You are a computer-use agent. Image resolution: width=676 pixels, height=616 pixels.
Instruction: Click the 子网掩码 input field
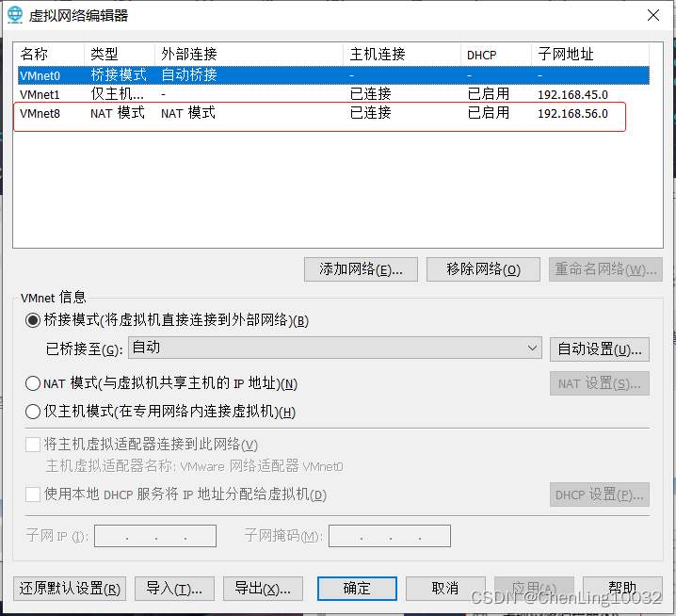click(390, 536)
